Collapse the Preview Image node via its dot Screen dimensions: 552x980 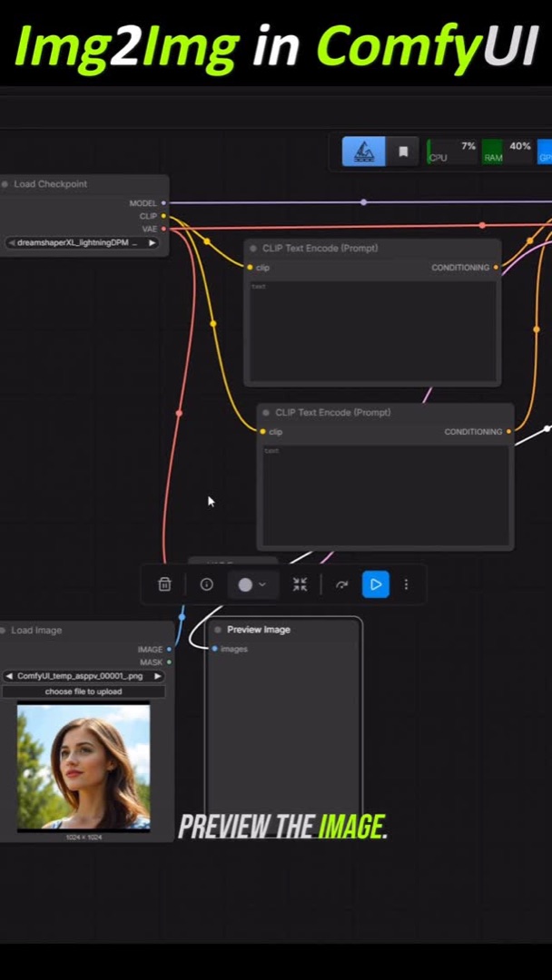[x=218, y=630]
